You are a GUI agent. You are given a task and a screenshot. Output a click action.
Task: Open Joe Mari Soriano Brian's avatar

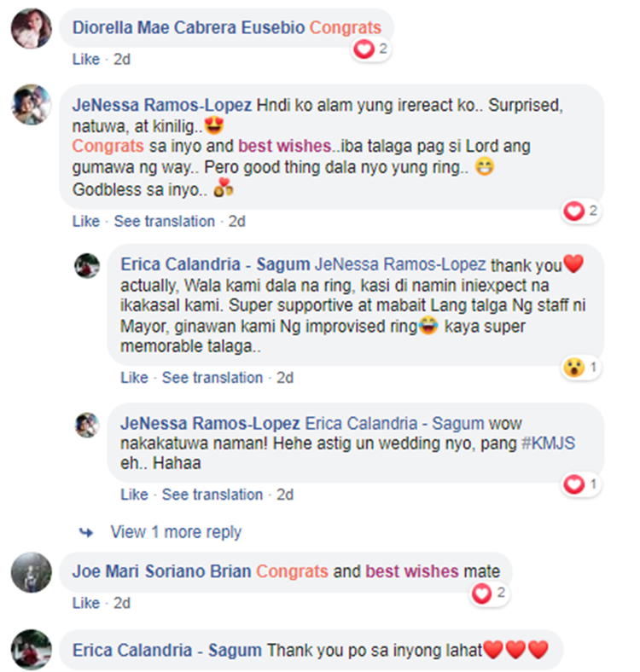coord(32,572)
